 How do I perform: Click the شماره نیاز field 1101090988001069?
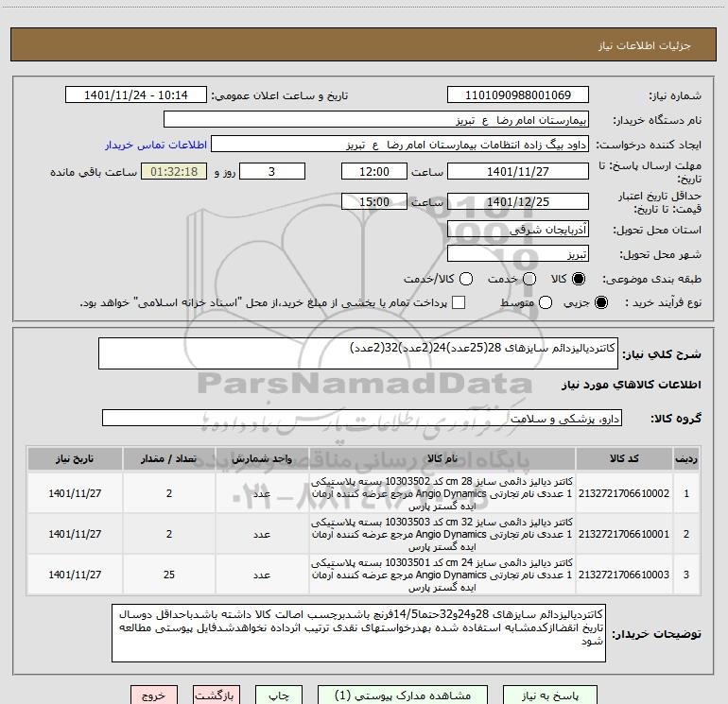(x=518, y=95)
